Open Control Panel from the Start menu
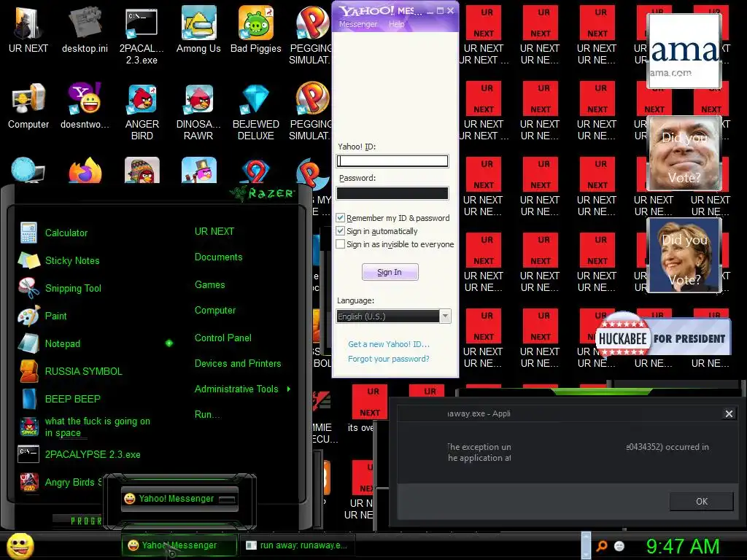This screenshot has width=747, height=560. [223, 338]
